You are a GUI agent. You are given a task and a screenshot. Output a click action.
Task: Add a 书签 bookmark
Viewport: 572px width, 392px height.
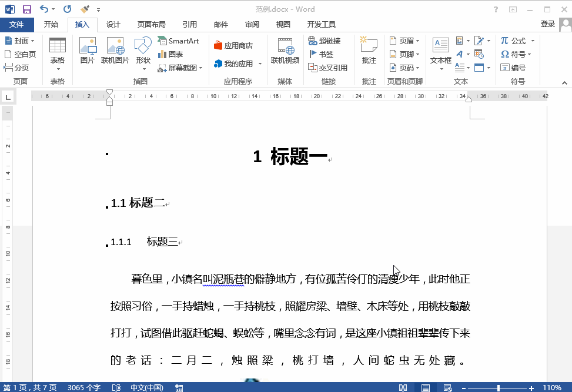point(321,54)
